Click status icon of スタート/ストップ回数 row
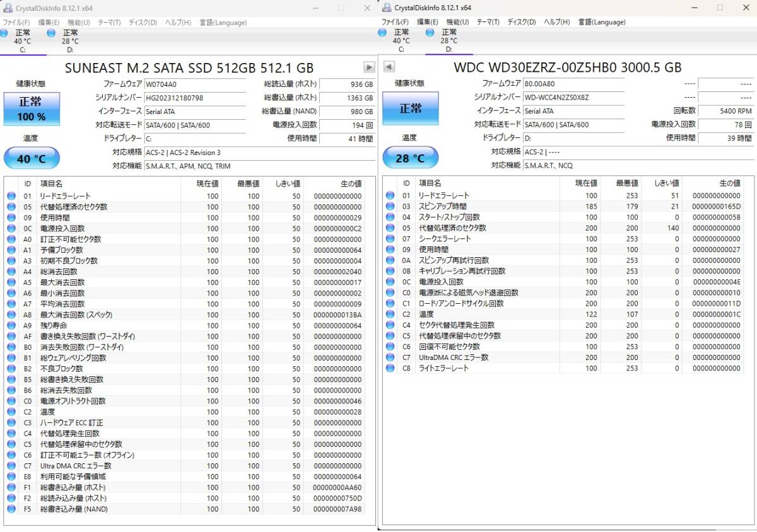The image size is (757, 532). [x=390, y=217]
